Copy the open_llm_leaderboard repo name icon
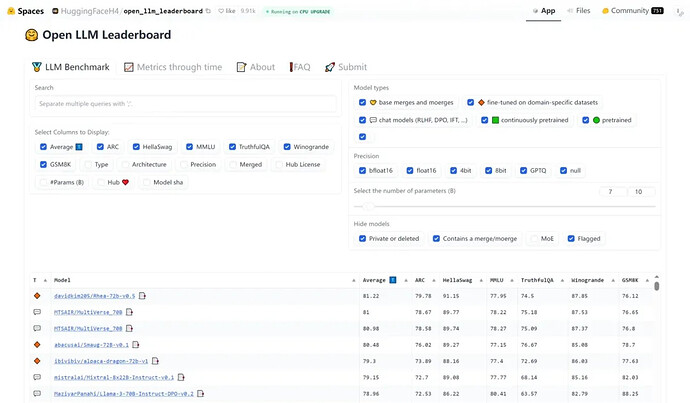Image resolution: width=690 pixels, height=403 pixels. (x=208, y=11)
